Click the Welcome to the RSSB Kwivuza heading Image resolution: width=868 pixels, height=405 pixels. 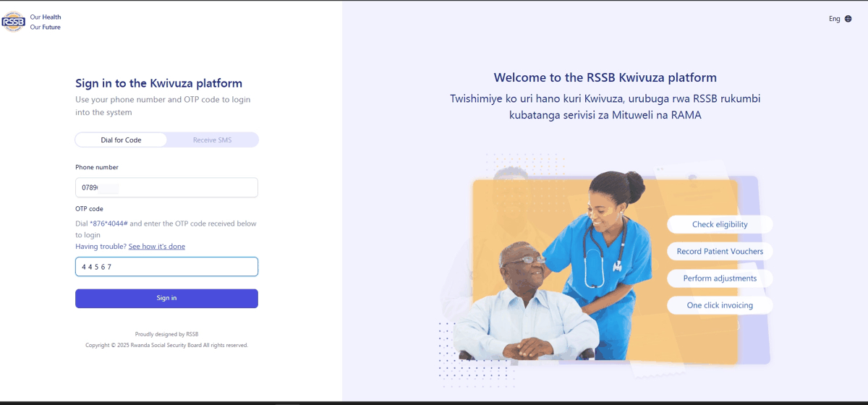click(x=605, y=77)
